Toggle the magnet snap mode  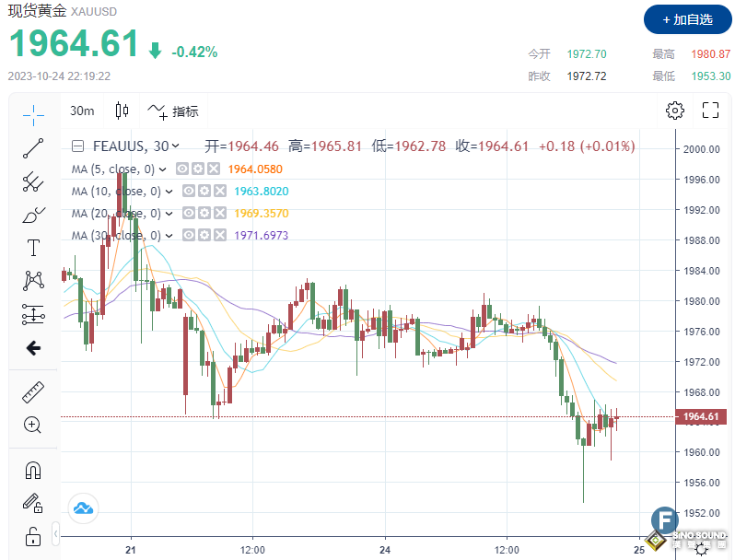coord(33,470)
